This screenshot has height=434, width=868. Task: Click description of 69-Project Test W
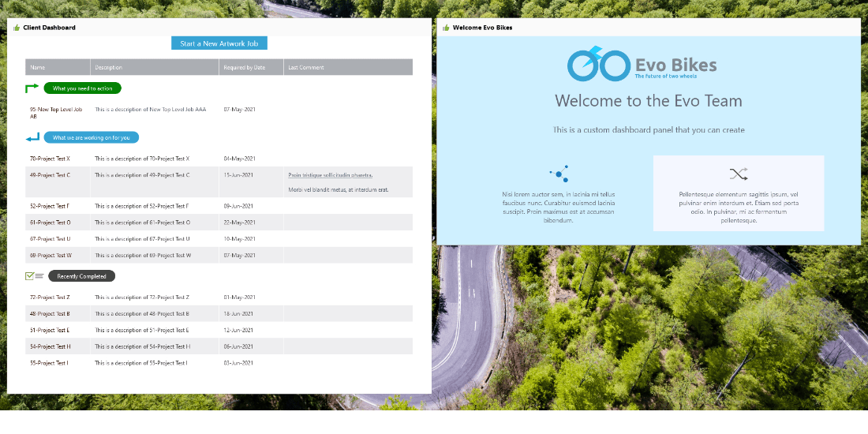point(143,255)
